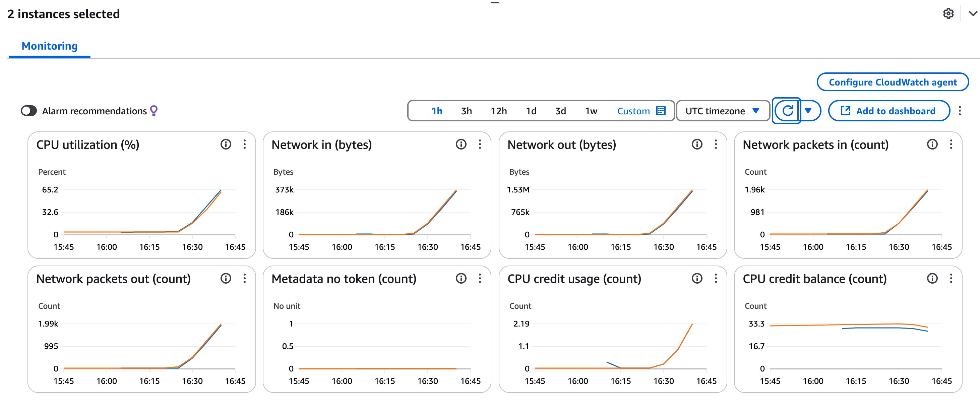Viewport: 980px width, 407px height.
Task: Switch to the Monitoring tab
Action: point(50,46)
